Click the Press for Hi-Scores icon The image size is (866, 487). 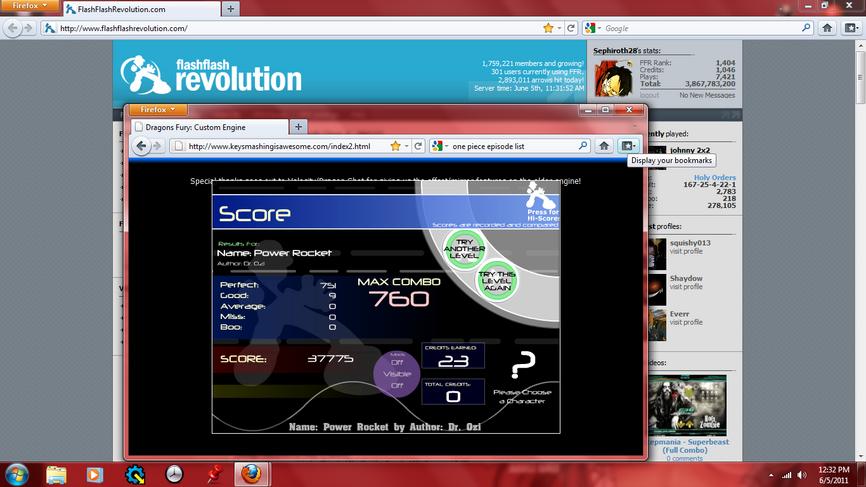[541, 202]
